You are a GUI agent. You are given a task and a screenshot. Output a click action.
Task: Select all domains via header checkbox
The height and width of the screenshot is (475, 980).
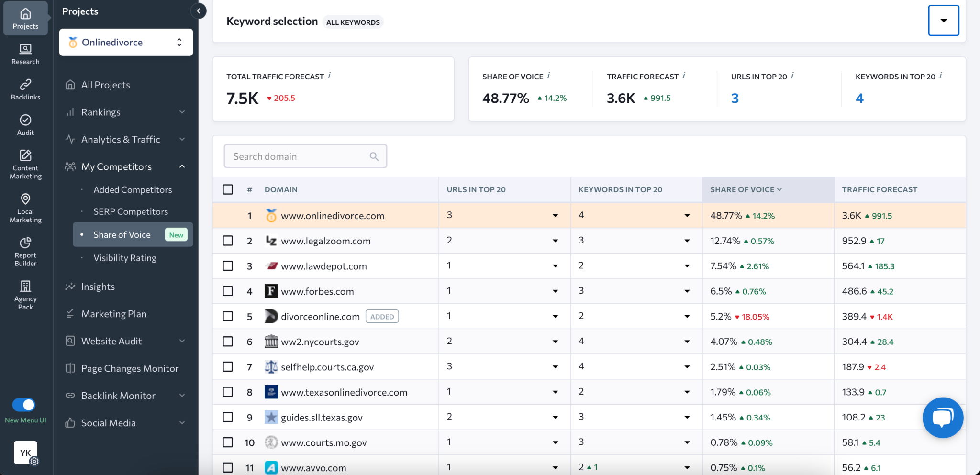[x=227, y=189]
